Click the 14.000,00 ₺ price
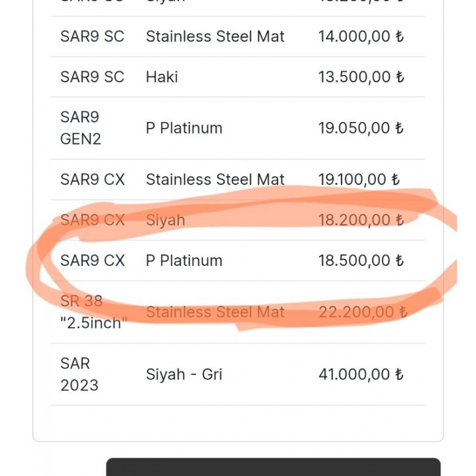Screen dimensions: 476x476 tap(361, 36)
